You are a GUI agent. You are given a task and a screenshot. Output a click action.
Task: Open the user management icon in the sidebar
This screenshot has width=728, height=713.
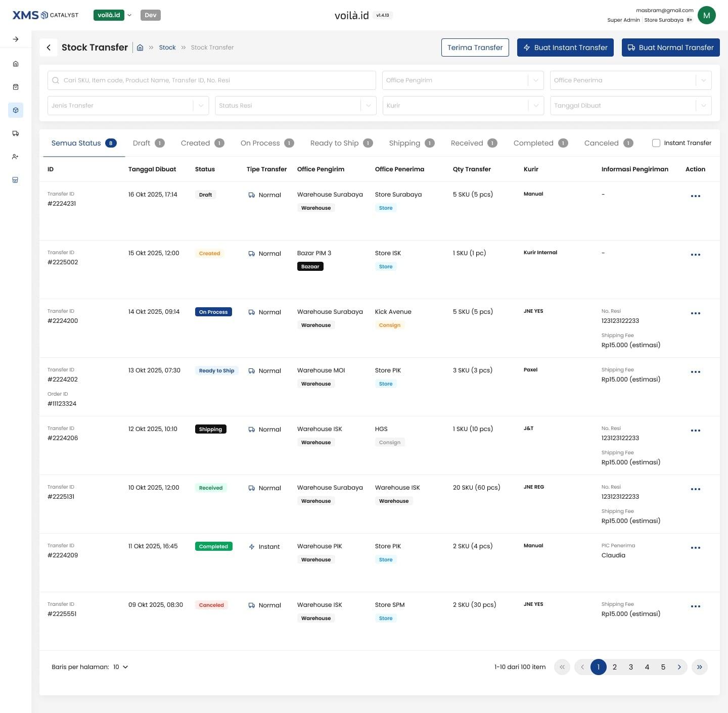[16, 157]
